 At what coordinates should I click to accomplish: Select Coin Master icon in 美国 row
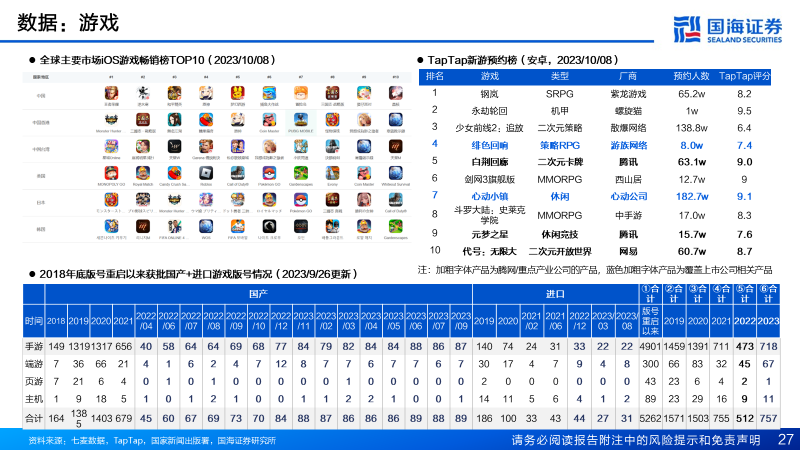click(364, 173)
